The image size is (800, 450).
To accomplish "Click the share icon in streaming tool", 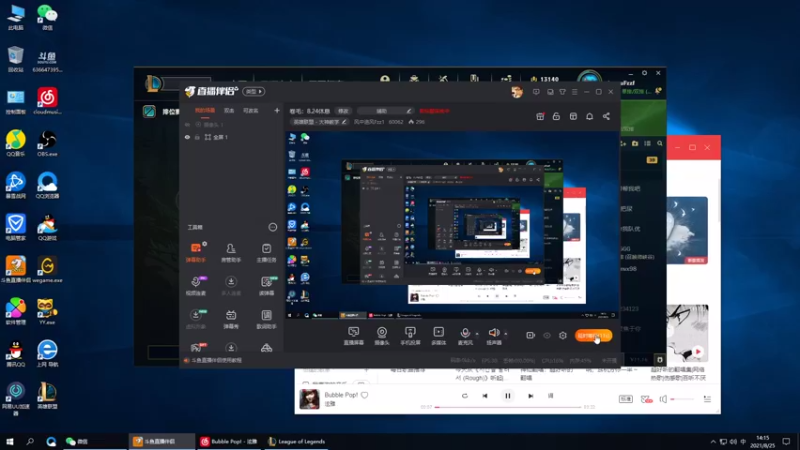I will [x=606, y=116].
